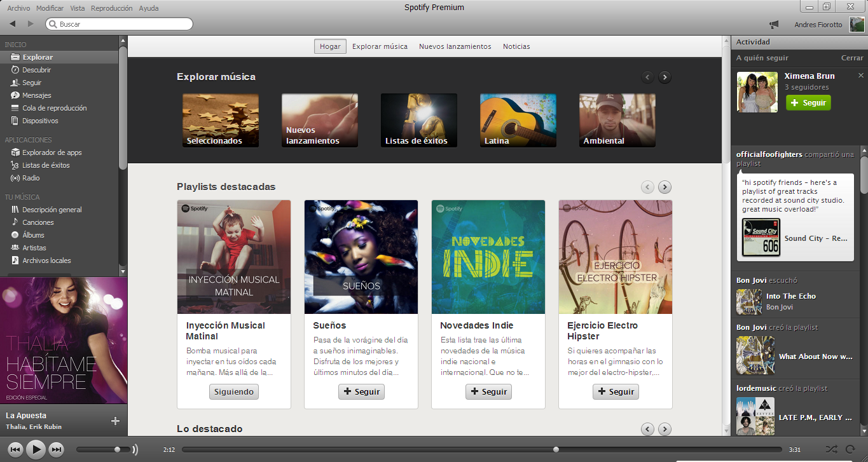Switch to the Hogar tab
Screen dimensions: 868x462
coord(330,46)
